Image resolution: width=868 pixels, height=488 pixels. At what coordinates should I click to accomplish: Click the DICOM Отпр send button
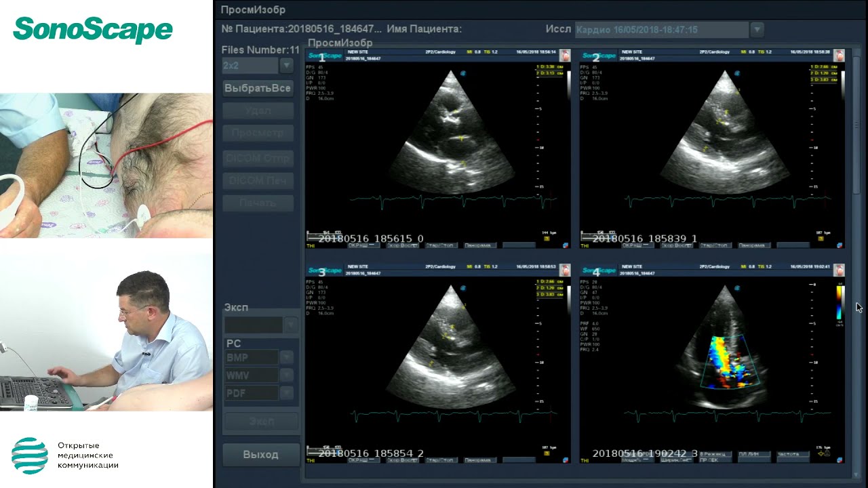(258, 158)
